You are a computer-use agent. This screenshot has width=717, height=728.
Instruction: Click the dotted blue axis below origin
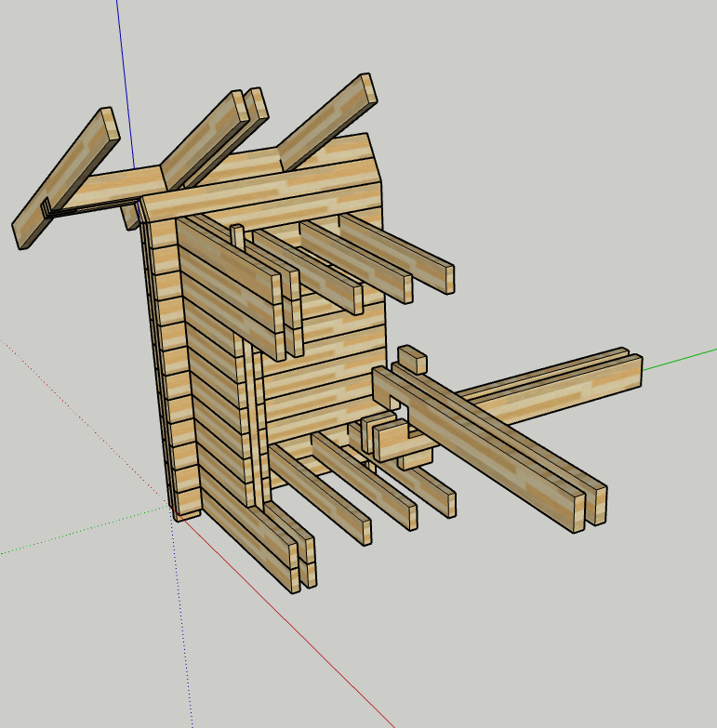point(183,622)
